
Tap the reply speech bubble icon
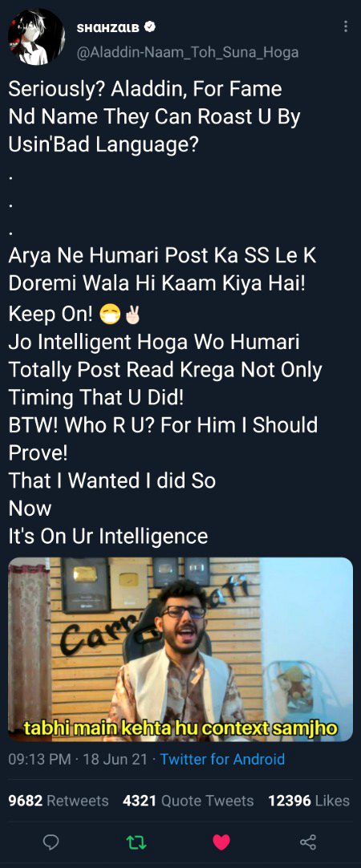(x=51, y=842)
